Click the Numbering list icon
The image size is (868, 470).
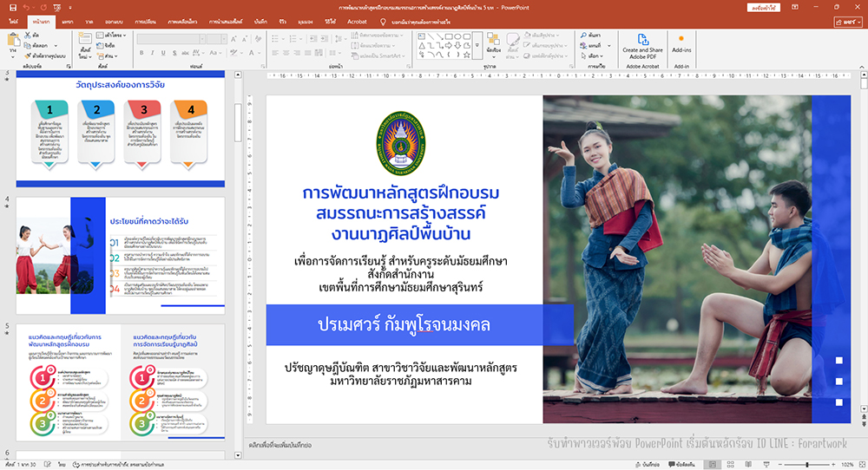294,39
